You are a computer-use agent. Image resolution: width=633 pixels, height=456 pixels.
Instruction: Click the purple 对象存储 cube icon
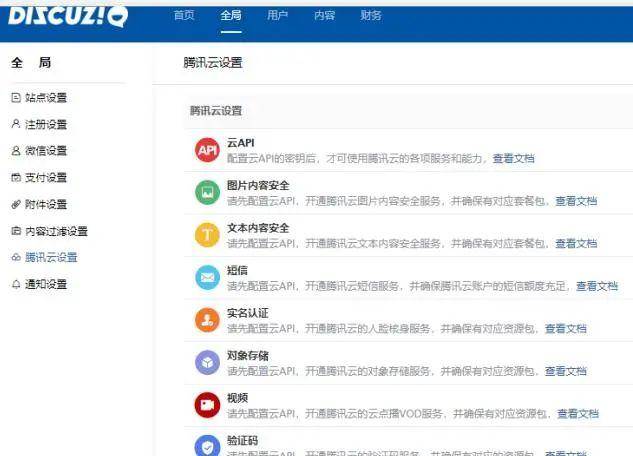coord(208,362)
